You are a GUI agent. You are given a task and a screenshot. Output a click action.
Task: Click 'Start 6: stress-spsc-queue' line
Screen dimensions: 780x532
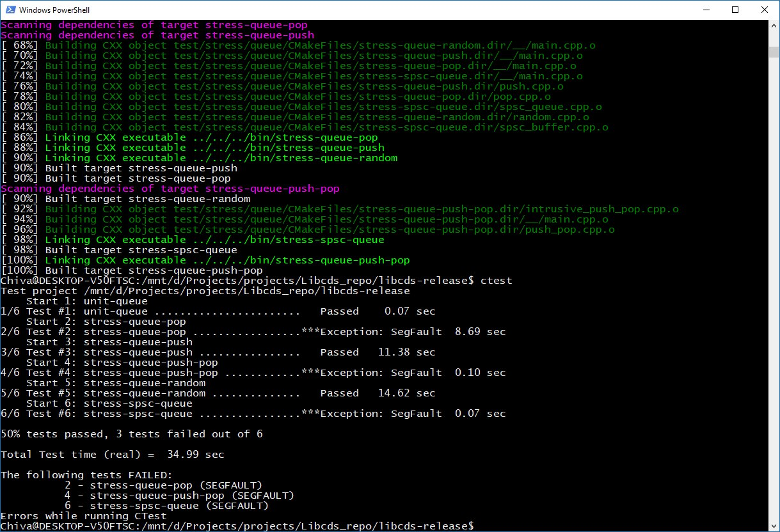[x=109, y=403]
